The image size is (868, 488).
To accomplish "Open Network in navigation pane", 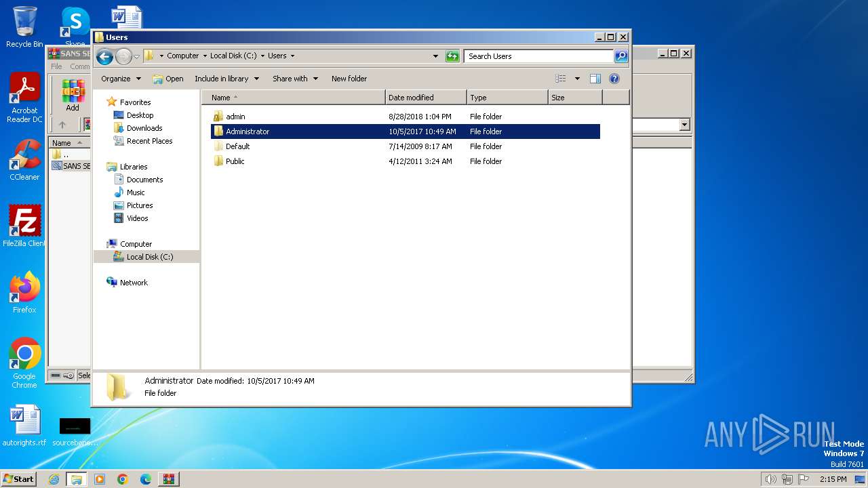I will pyautogui.click(x=134, y=283).
